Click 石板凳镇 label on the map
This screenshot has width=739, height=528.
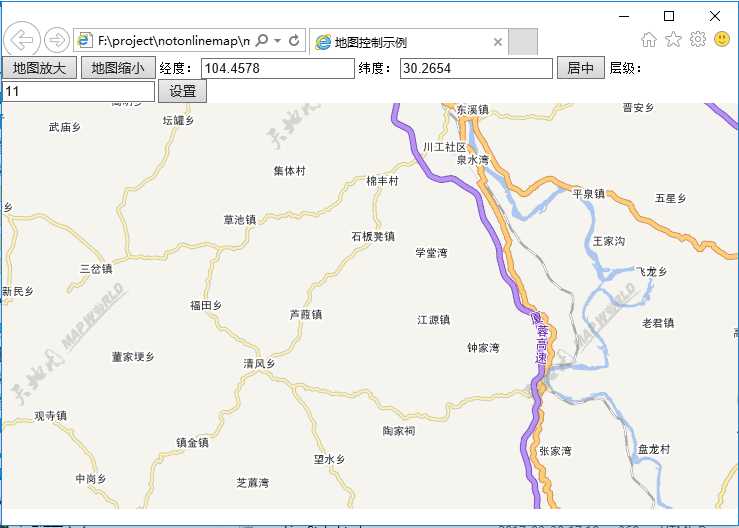373,236
